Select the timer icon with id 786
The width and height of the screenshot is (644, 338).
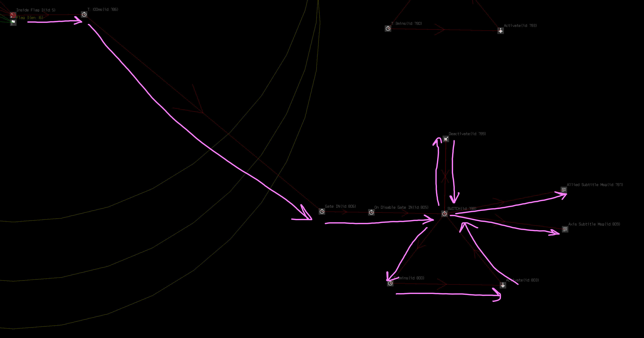pyautogui.click(x=84, y=14)
